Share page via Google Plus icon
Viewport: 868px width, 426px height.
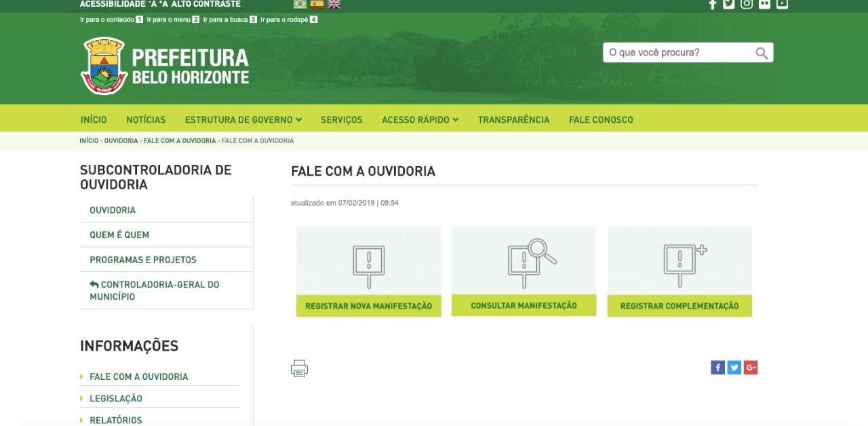[x=750, y=368]
